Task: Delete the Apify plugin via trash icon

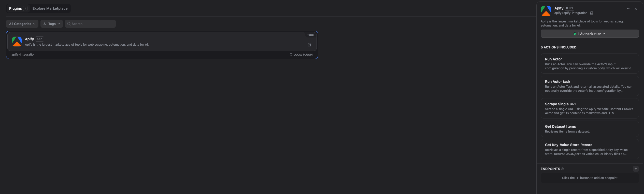Action: coord(309,44)
